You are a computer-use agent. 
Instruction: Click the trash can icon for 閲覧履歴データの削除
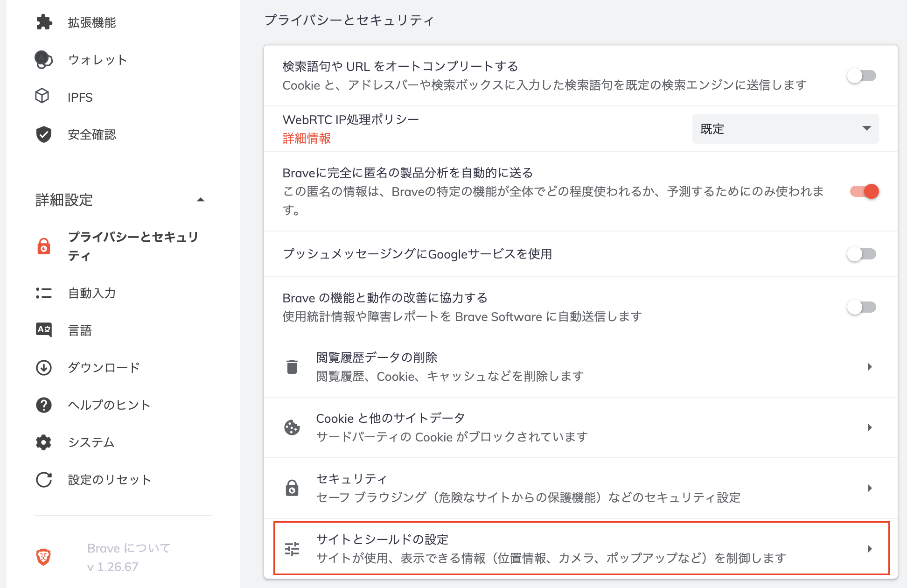(292, 367)
